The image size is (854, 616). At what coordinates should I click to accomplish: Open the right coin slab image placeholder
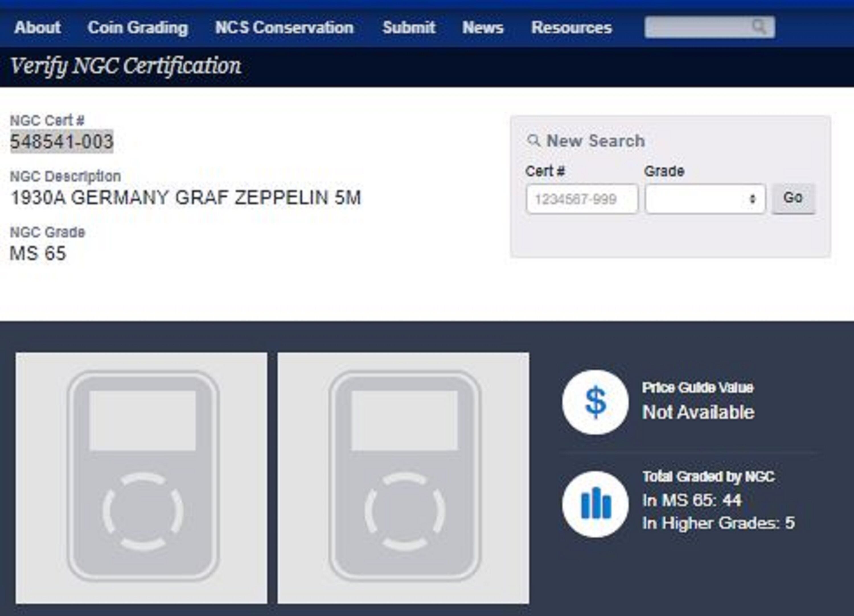tap(403, 477)
